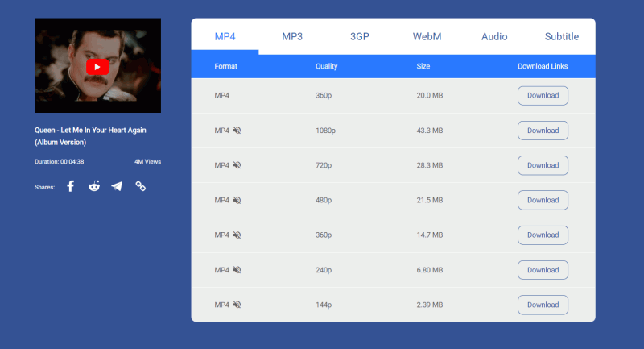Open the Queen video thumbnail
The image size is (644, 349).
[x=97, y=65]
